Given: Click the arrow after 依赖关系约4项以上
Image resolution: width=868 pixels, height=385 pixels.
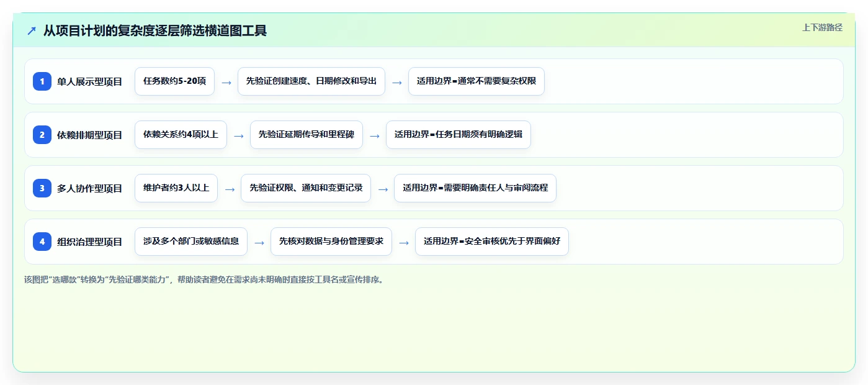Looking at the screenshot, I should click(239, 135).
